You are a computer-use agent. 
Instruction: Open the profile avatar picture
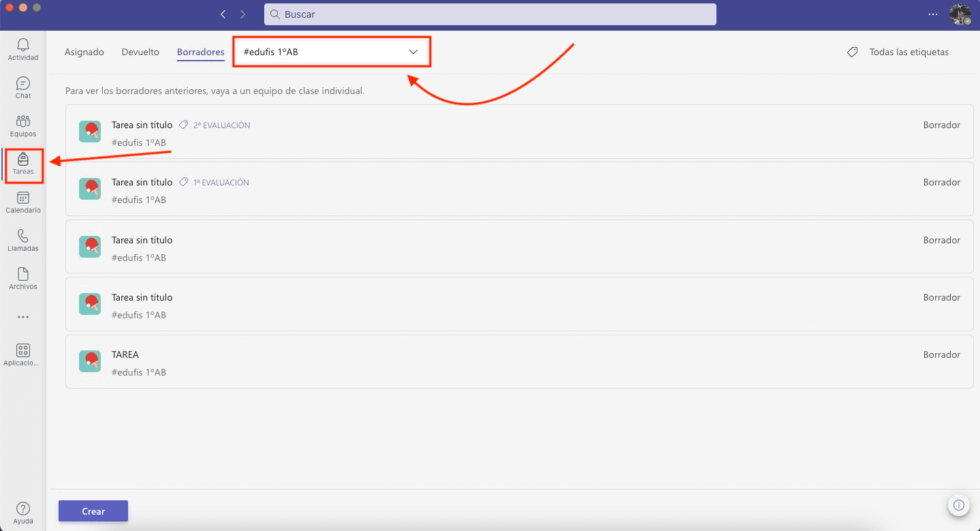click(x=960, y=14)
